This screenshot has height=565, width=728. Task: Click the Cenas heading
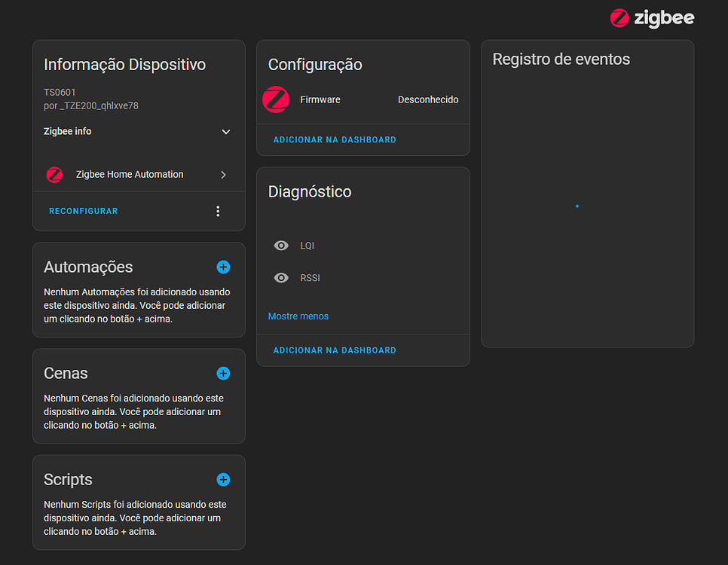pyautogui.click(x=66, y=373)
